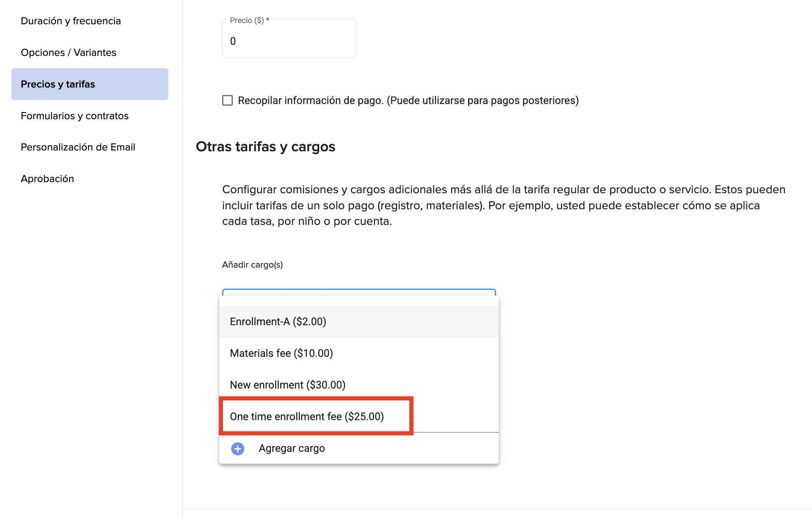Pick New enrollment ($30.00) option

pos(288,385)
